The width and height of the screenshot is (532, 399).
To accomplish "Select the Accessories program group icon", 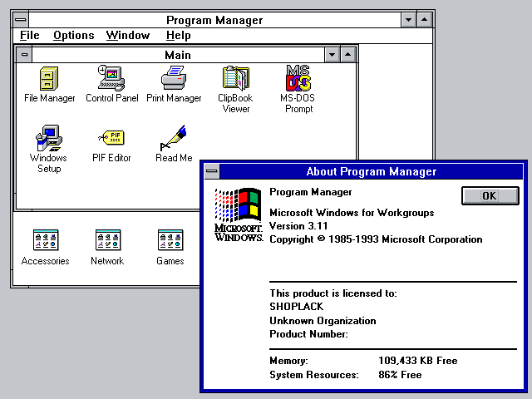I will [45, 247].
